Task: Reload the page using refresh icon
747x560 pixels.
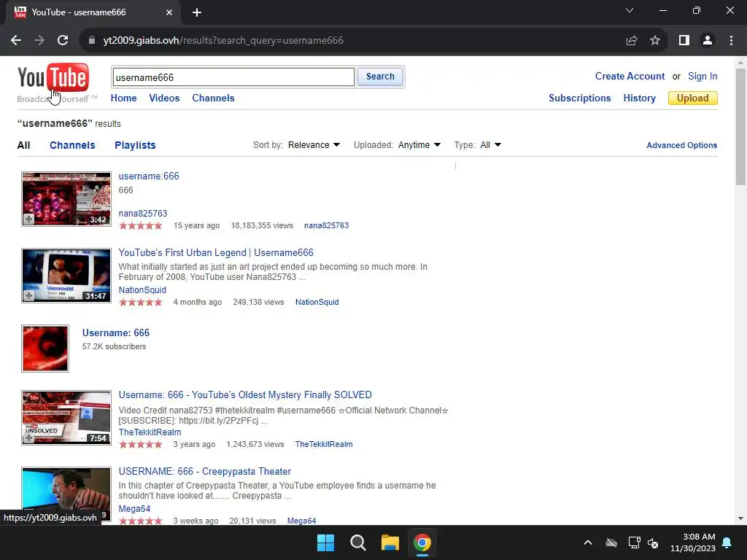Action: (63, 41)
